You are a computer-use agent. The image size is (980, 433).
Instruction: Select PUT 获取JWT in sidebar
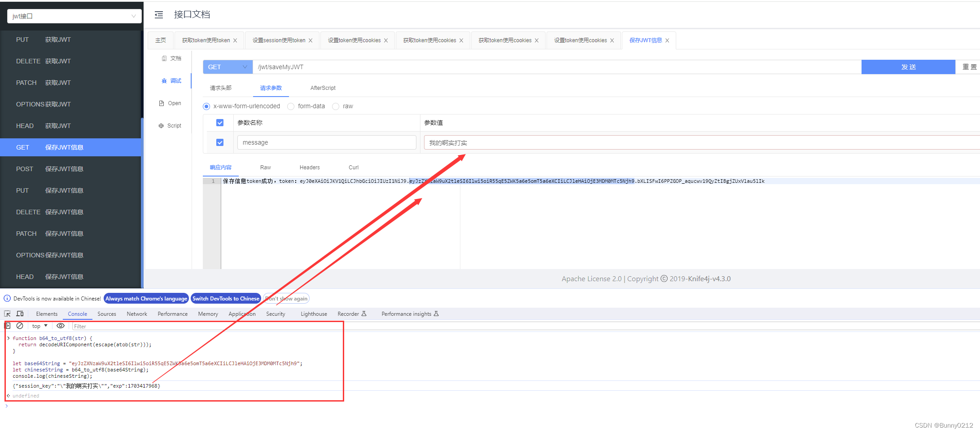click(71, 40)
